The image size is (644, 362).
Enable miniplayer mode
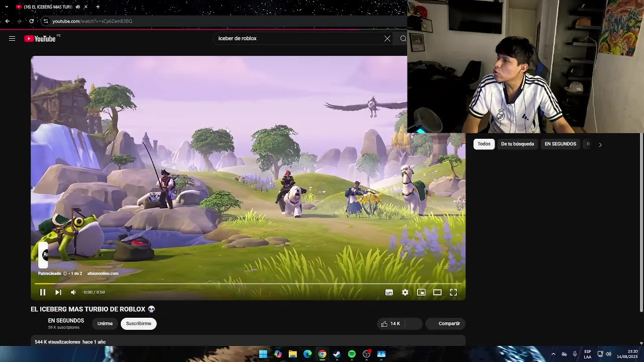pos(421,292)
